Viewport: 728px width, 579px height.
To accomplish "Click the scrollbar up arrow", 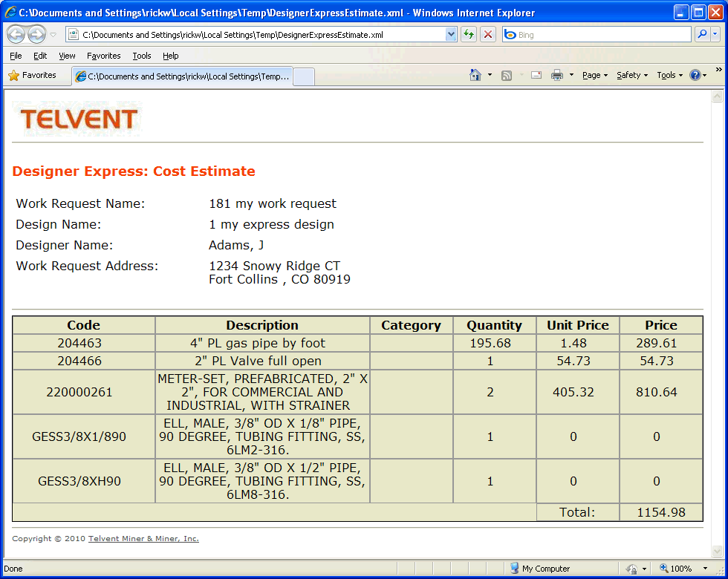I will [x=718, y=96].
